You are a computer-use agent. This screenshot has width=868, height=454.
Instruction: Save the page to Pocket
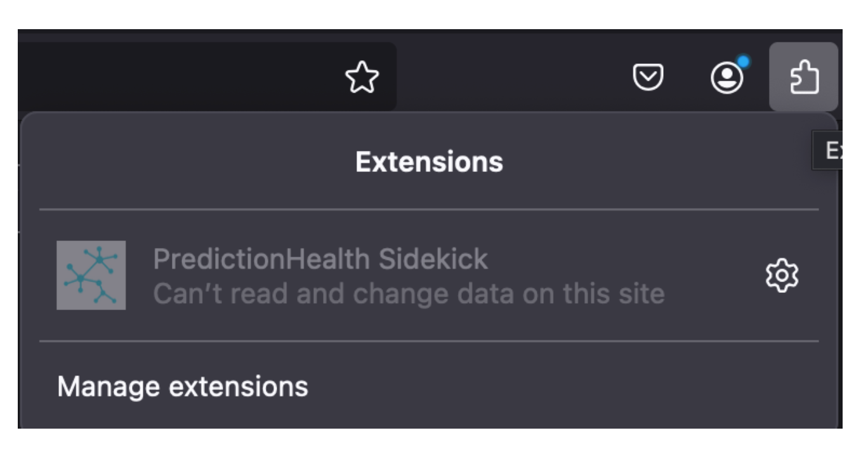(649, 78)
